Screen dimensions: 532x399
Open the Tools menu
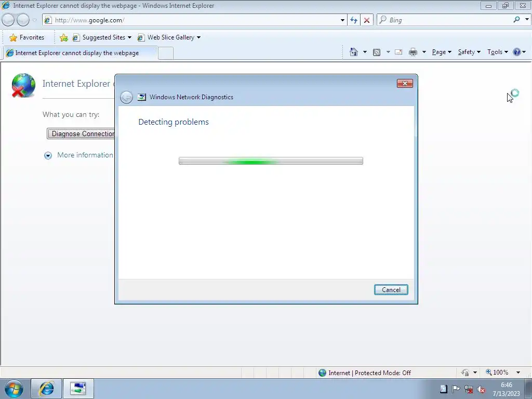497,52
